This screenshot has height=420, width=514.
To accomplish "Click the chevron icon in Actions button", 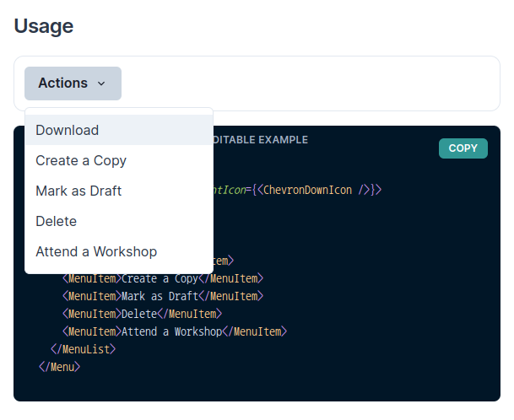I will click(x=101, y=83).
